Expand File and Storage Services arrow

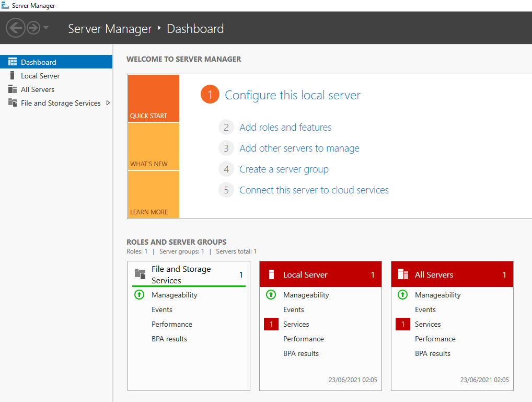click(x=108, y=103)
